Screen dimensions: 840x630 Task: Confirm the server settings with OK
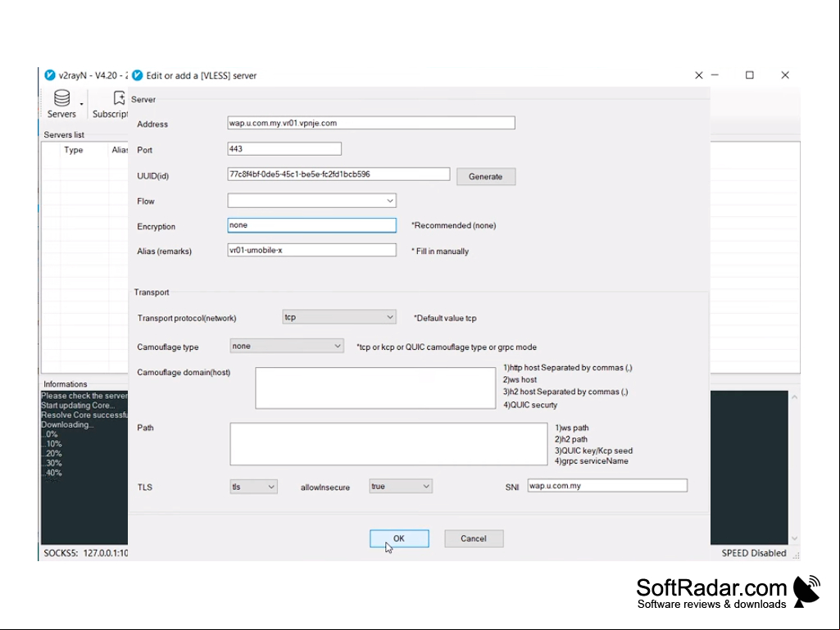(x=399, y=538)
